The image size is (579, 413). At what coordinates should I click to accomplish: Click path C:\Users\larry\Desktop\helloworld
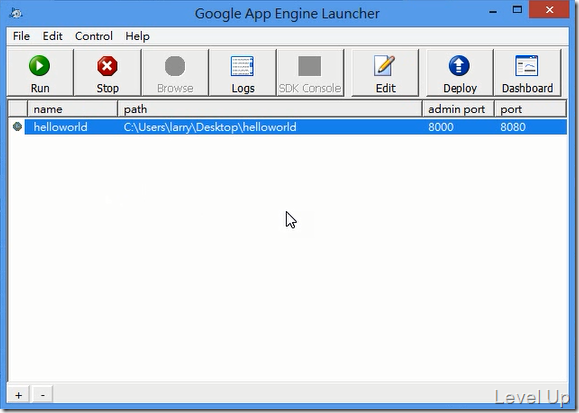click(x=210, y=127)
